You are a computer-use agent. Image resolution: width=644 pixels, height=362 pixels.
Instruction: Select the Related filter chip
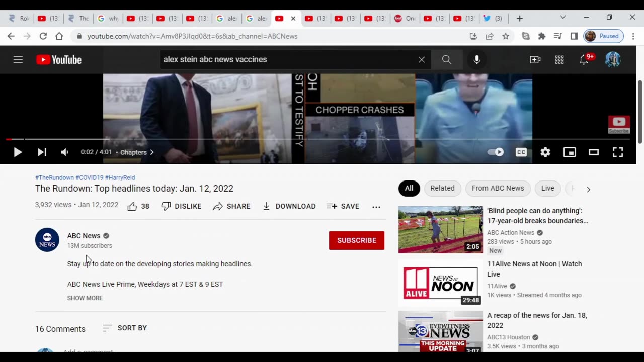(x=443, y=188)
